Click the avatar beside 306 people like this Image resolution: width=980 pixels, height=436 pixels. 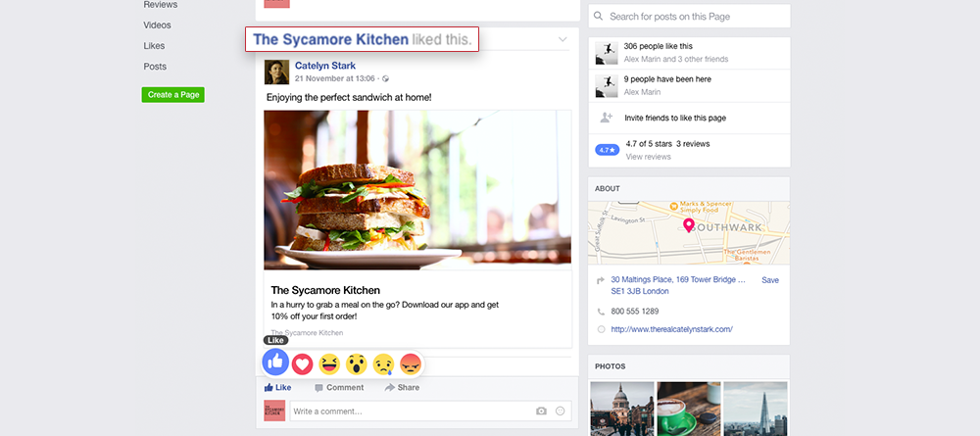click(607, 53)
